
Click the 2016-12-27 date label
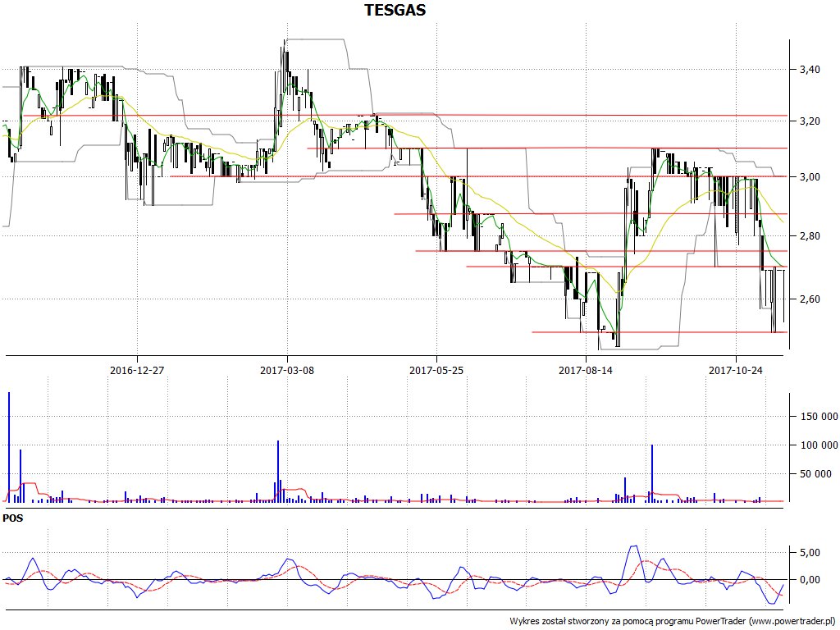137,370
